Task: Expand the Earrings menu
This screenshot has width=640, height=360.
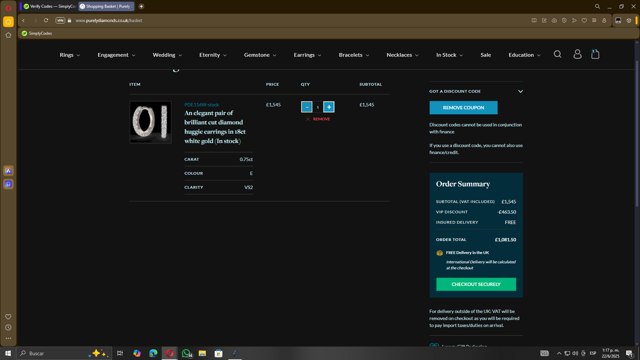Action: coord(307,55)
